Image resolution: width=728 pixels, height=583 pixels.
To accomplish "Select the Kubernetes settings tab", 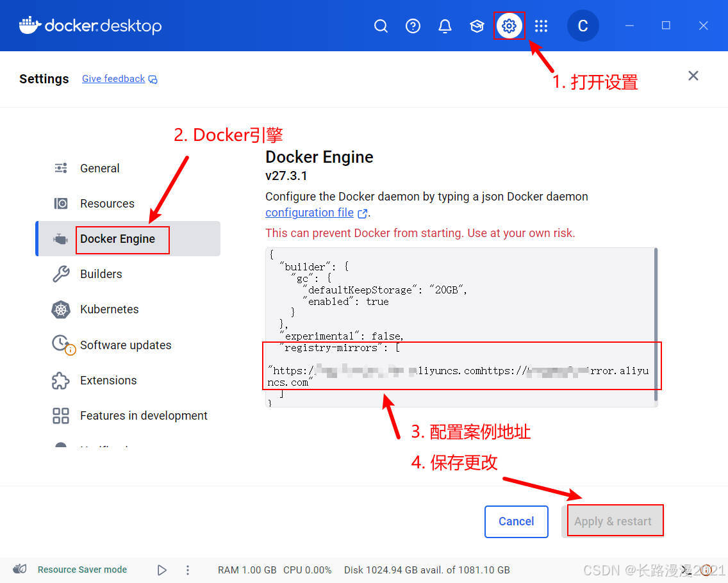I will pyautogui.click(x=128, y=309).
